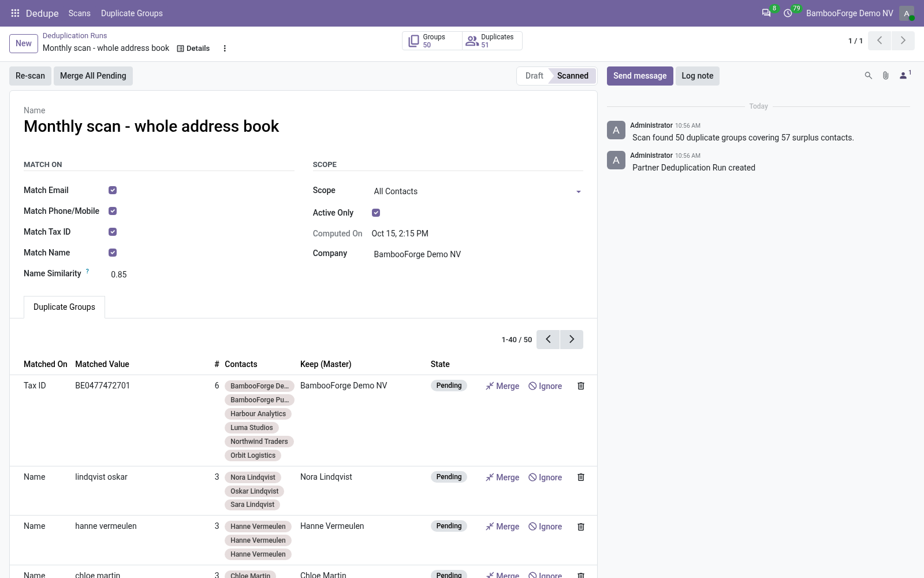
Task: Open the Scope dropdown All Contacts
Action: [x=477, y=191]
